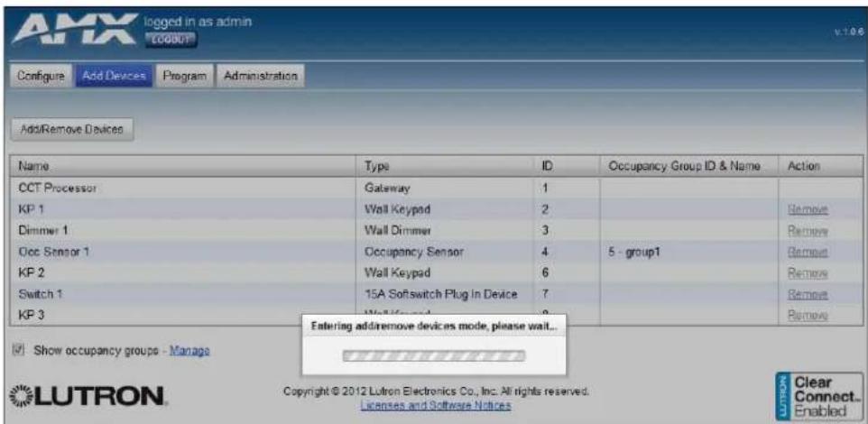Click the Lutron copyright notice text
This screenshot has width=868, height=424.
tap(436, 392)
